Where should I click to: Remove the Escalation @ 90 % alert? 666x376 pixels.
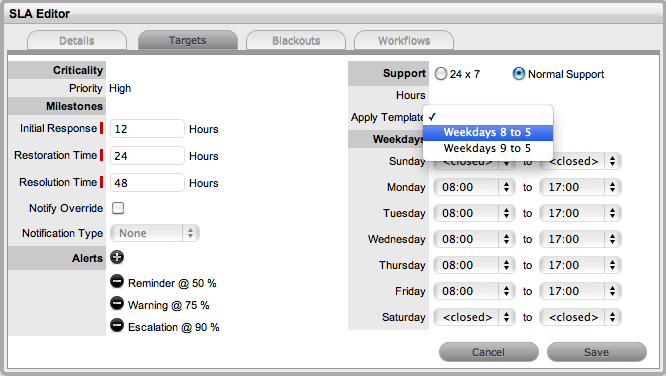coord(117,325)
